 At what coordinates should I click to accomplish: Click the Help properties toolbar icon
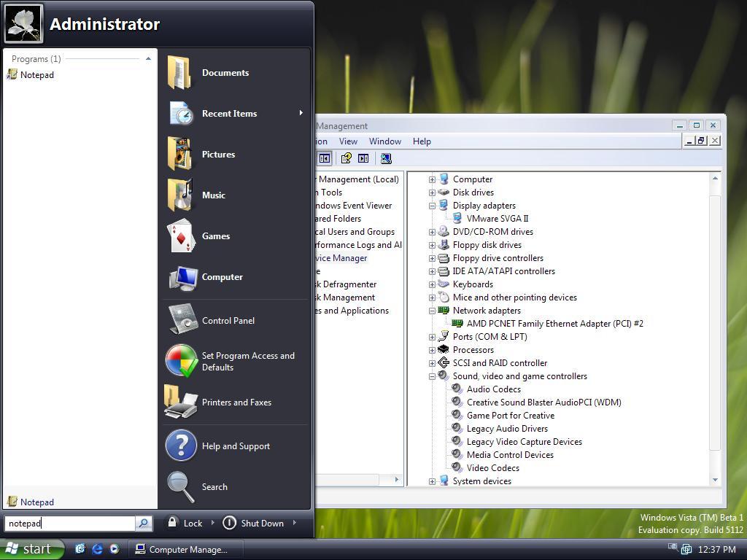(x=346, y=158)
